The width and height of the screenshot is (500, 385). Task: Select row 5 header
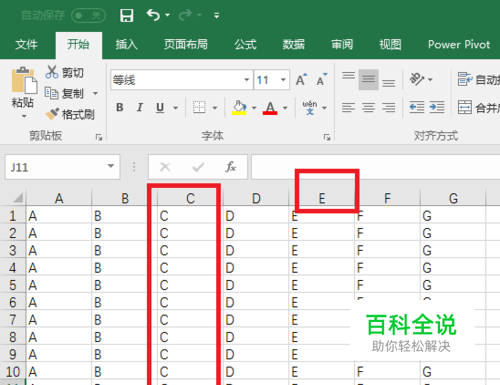13,285
